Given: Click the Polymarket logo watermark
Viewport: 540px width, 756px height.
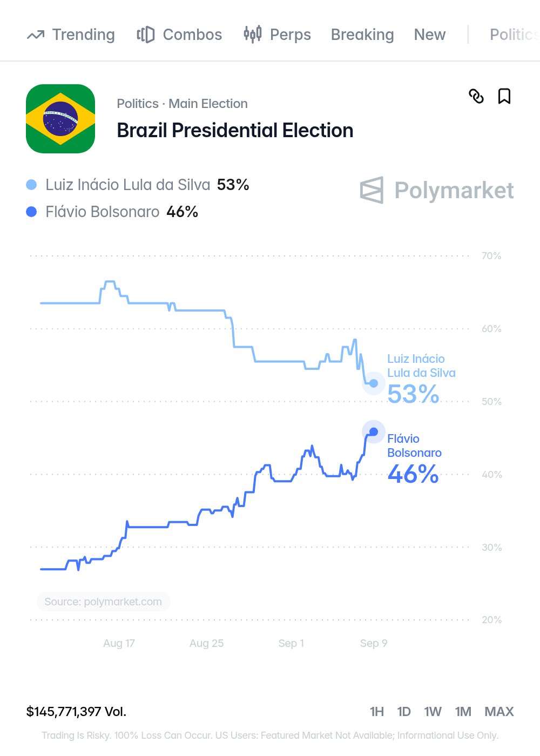Looking at the screenshot, I should 437,190.
